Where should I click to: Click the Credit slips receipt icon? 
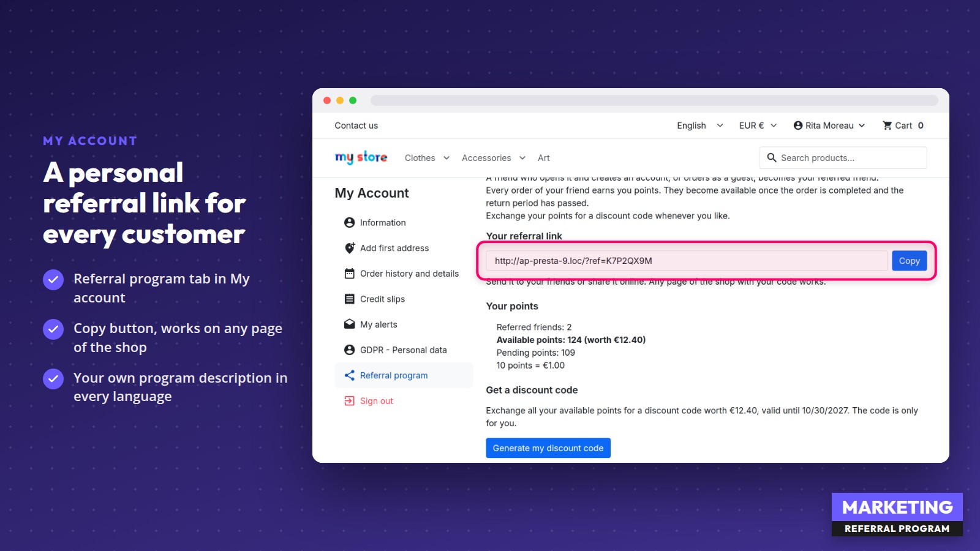click(x=349, y=299)
